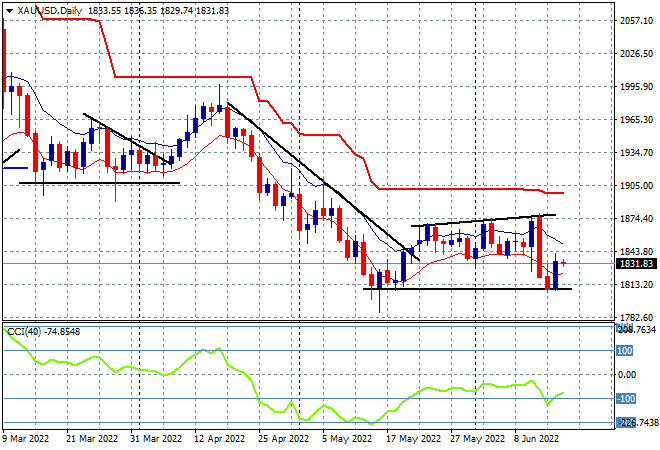Click the current price tag 1831.83

tap(636, 264)
